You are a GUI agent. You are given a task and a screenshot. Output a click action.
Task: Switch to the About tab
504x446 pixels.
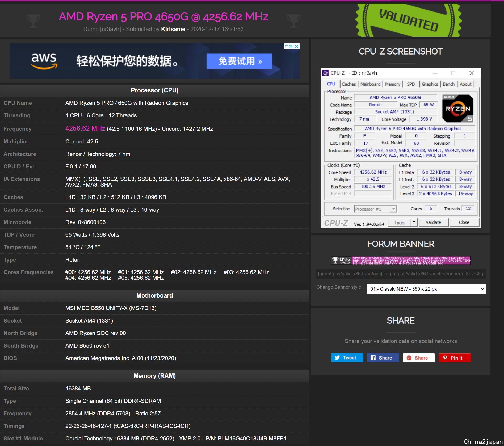tap(465, 84)
